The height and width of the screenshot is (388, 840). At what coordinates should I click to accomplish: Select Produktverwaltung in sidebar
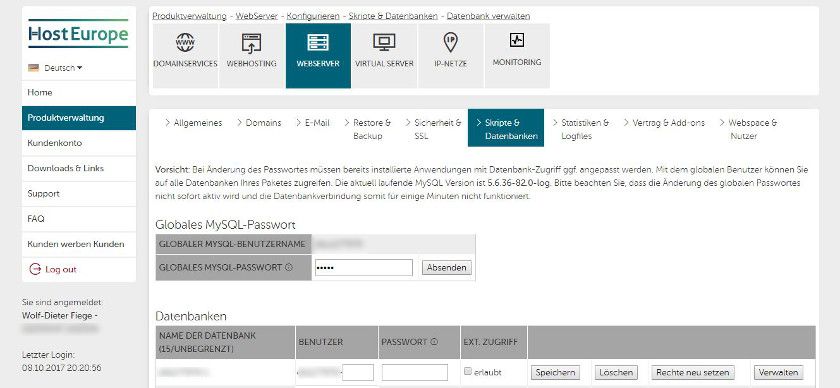click(x=79, y=118)
